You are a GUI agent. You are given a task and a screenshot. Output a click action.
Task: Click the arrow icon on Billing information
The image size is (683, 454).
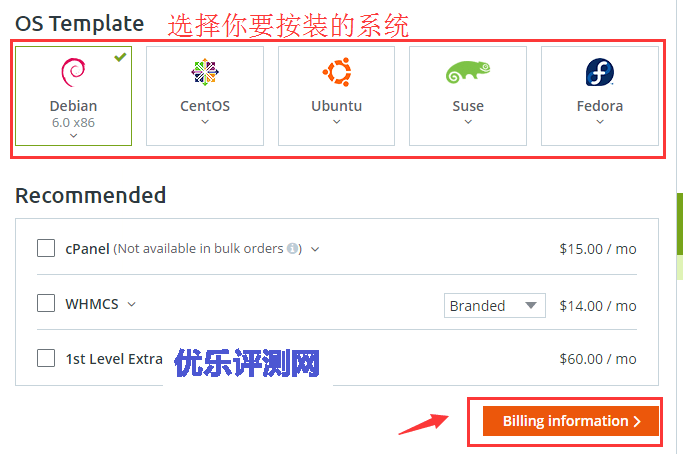point(637,421)
